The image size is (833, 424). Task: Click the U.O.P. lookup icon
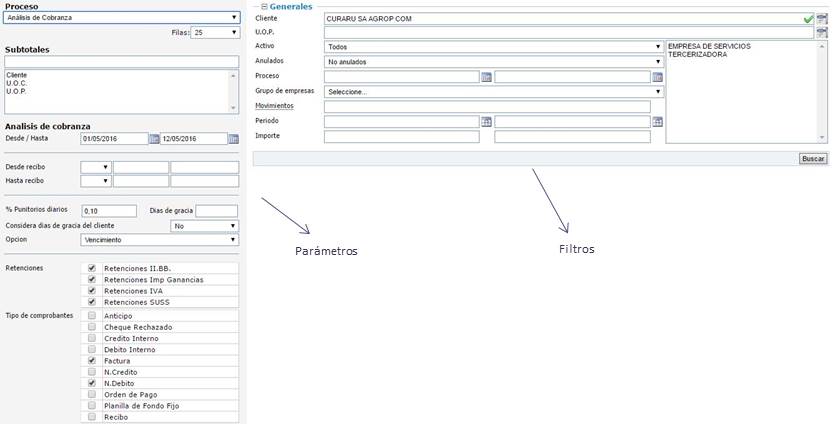(x=822, y=33)
